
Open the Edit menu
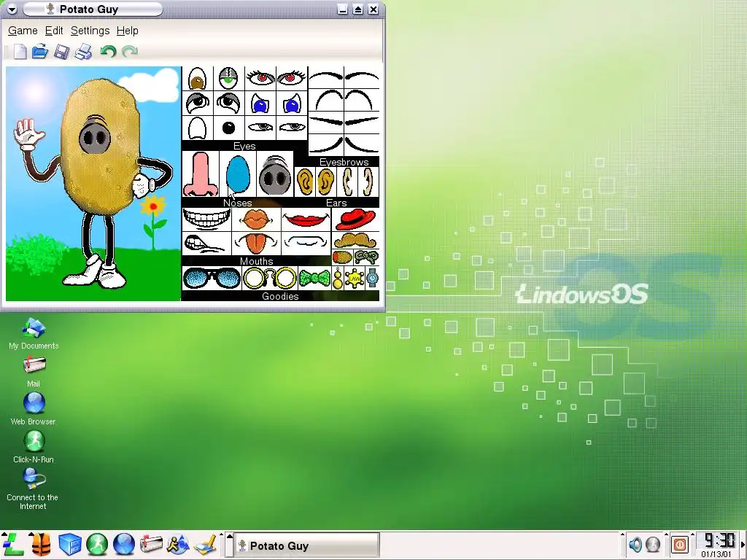tap(54, 31)
